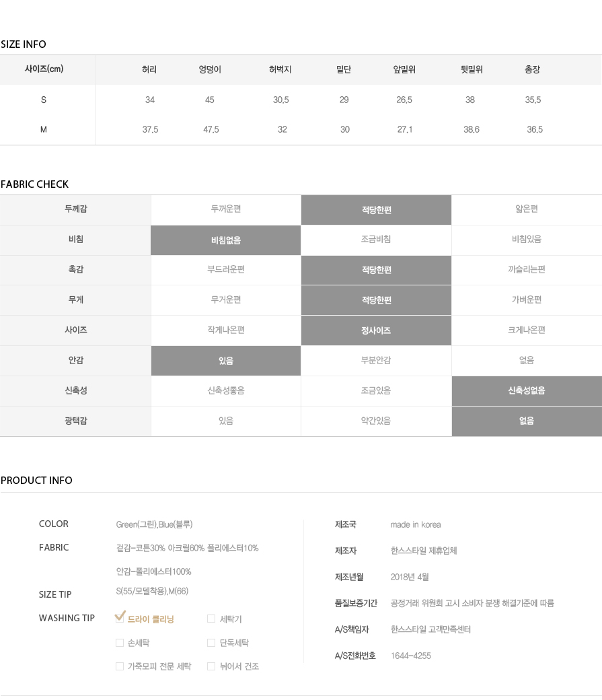Click the M total length value 36.5
This screenshot has height=700, width=602.
(x=535, y=129)
